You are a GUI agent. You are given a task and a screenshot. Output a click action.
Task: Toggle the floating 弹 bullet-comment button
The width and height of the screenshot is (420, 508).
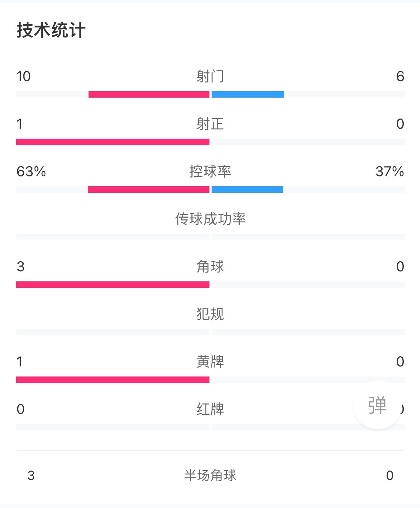click(x=377, y=405)
